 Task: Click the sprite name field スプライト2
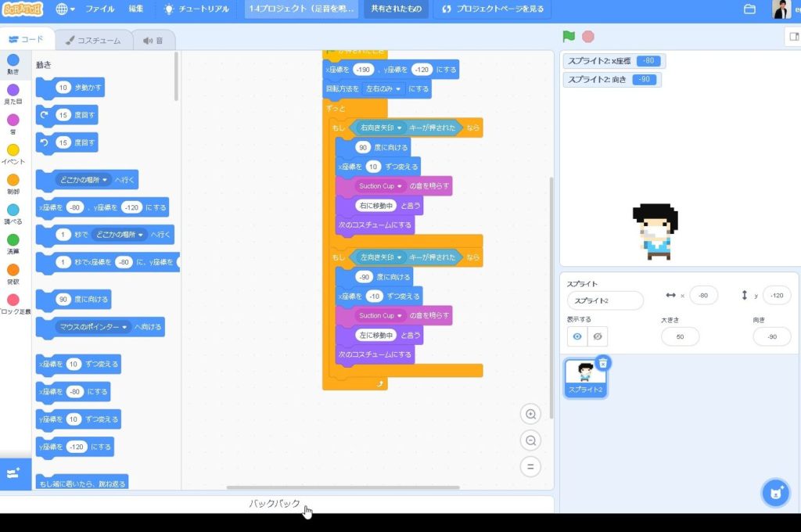(605, 300)
